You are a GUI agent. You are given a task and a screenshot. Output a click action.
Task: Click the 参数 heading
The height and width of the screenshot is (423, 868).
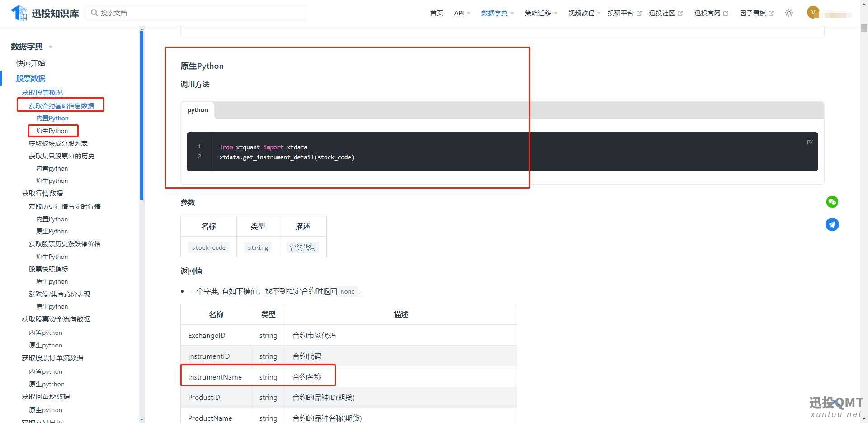(x=188, y=202)
